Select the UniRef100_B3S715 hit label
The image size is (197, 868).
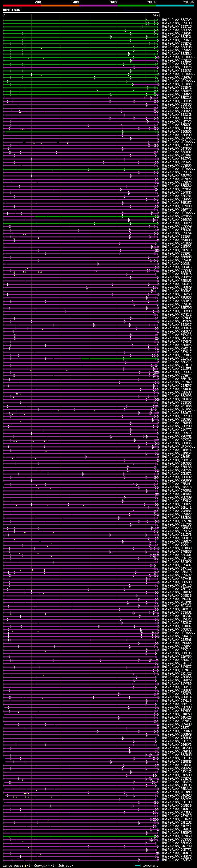[x=177, y=26]
